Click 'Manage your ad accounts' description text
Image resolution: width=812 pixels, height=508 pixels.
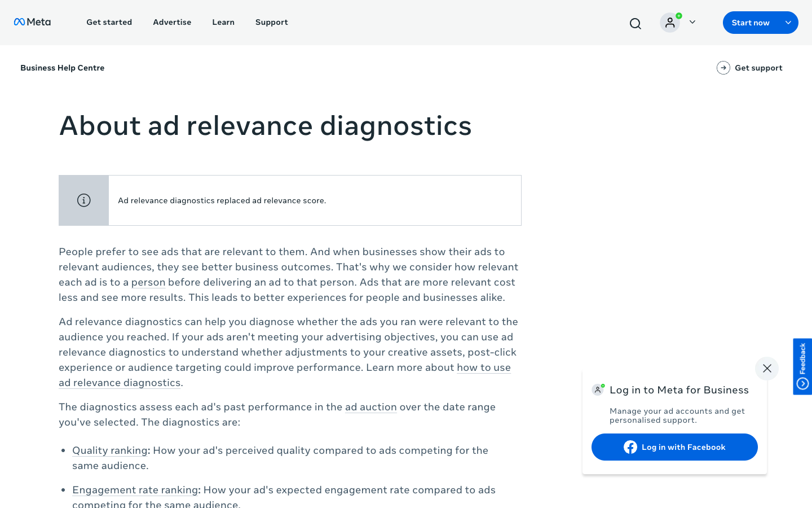(x=677, y=415)
